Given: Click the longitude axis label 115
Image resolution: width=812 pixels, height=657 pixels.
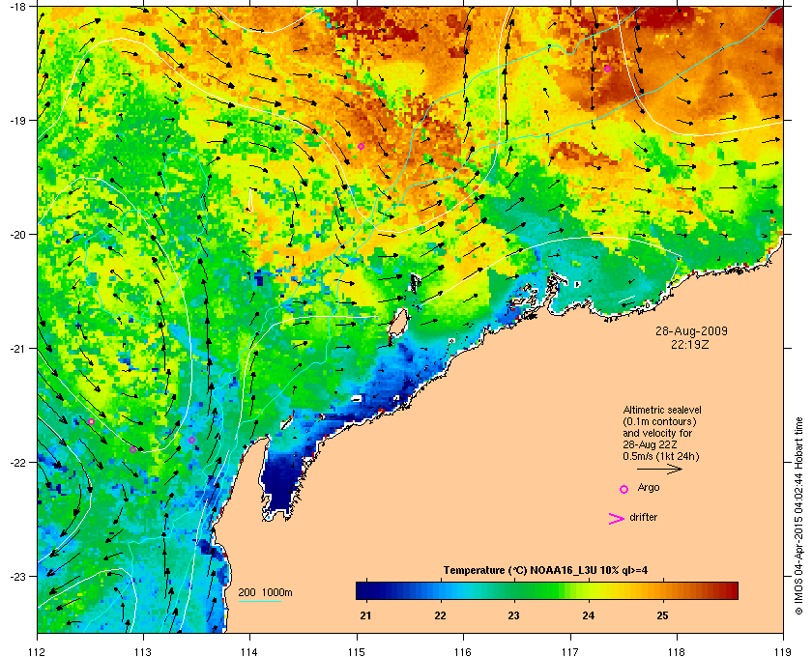Looking at the screenshot, I should click(357, 652).
